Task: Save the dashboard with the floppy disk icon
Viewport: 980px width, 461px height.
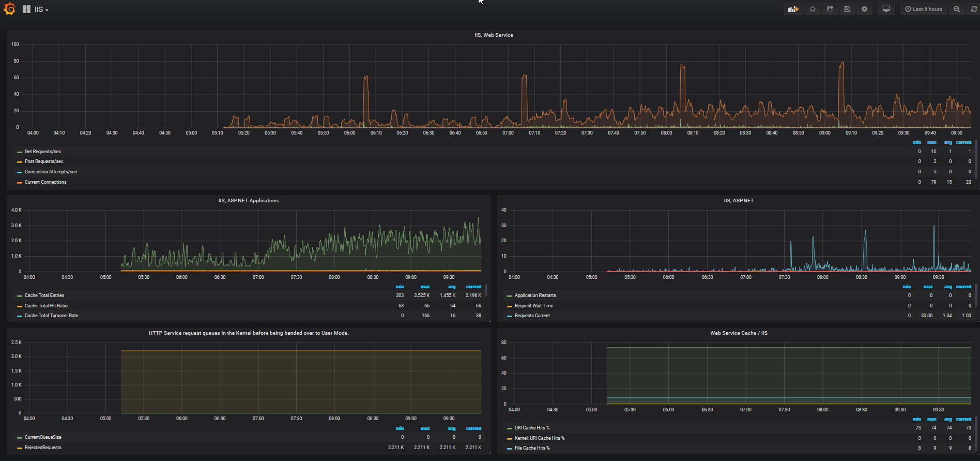Action: pos(847,9)
